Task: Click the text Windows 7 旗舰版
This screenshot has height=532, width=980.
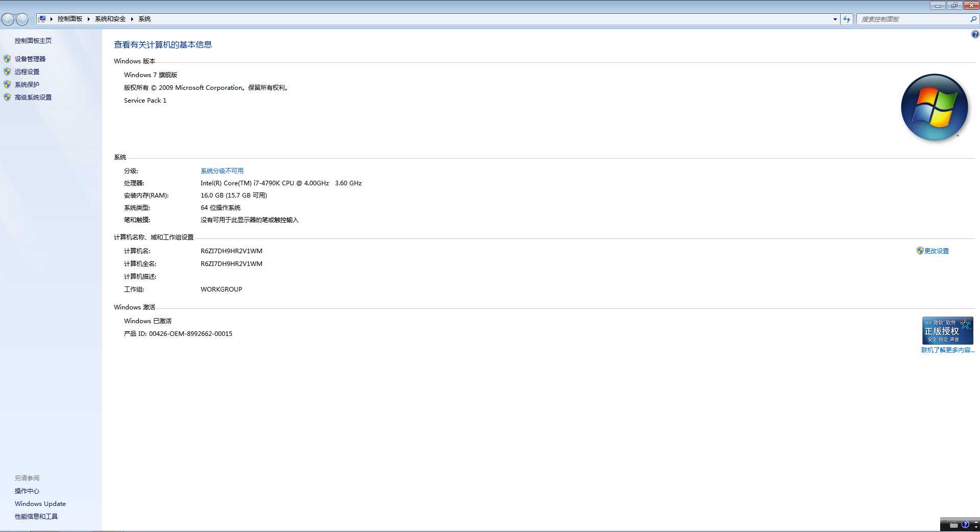Action: [x=151, y=75]
